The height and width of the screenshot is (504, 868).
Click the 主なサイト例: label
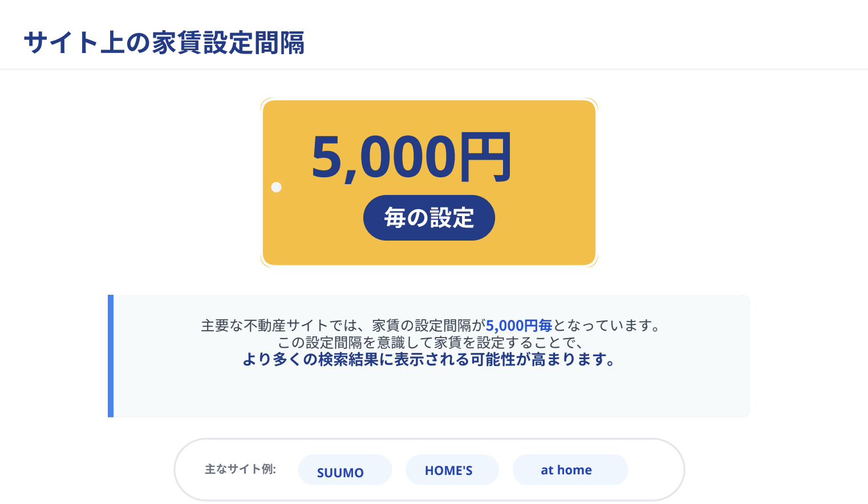240,469
